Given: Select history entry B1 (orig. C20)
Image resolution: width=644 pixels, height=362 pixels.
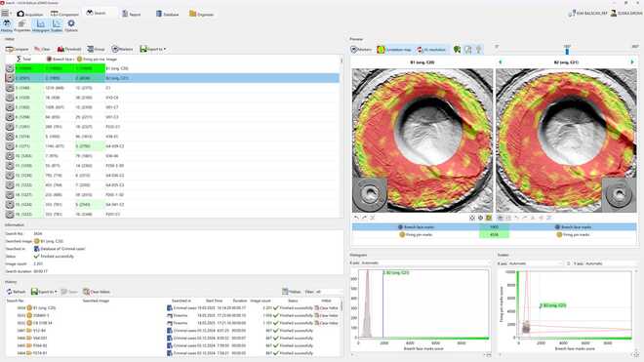Looking at the screenshot, I should pos(173,307).
